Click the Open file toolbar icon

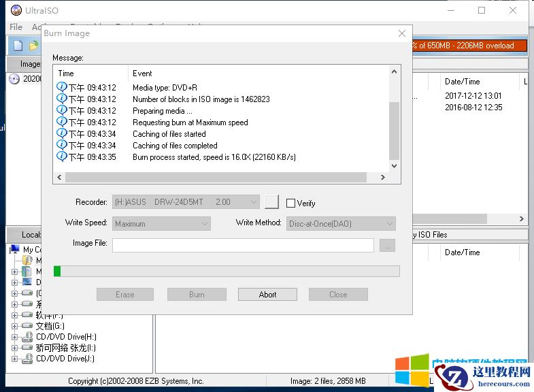pos(33,46)
